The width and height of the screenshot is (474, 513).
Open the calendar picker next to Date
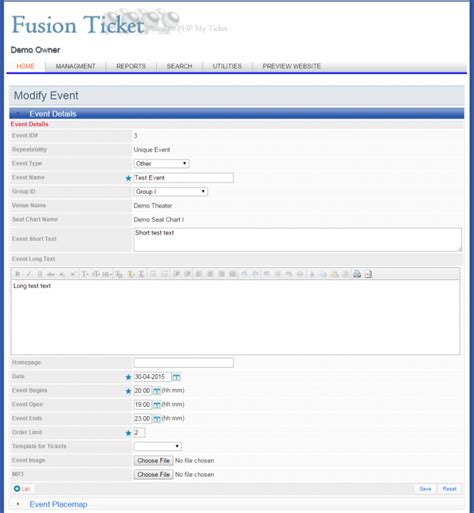tap(177, 377)
